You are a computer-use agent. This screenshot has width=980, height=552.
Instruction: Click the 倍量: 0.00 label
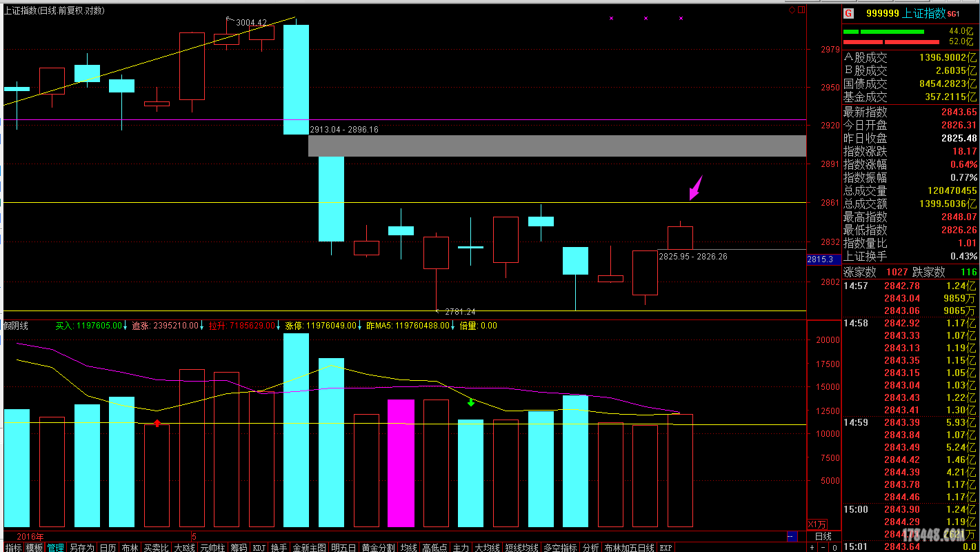478,326
